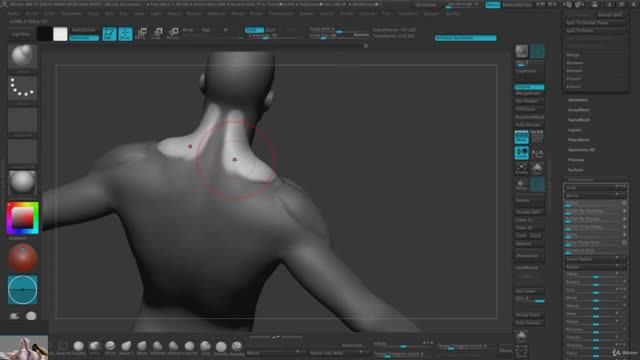Pick the white main color swatch
640x360 pixels.
(x=60, y=34)
